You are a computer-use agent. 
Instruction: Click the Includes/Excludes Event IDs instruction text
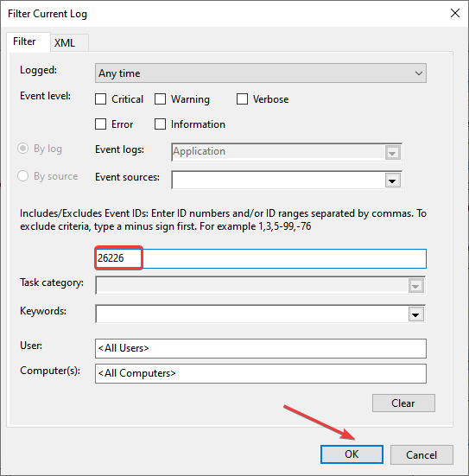tap(223, 219)
